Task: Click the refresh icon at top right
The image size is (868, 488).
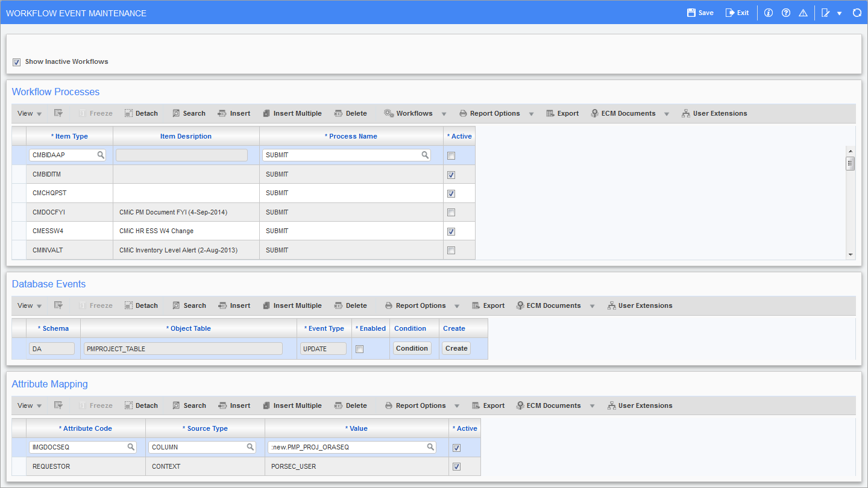Action: (857, 12)
